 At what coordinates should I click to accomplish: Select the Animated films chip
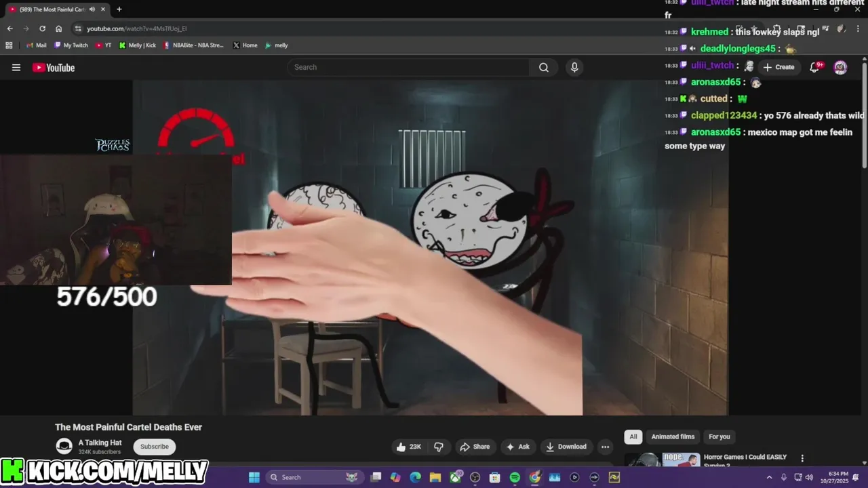pos(673,436)
